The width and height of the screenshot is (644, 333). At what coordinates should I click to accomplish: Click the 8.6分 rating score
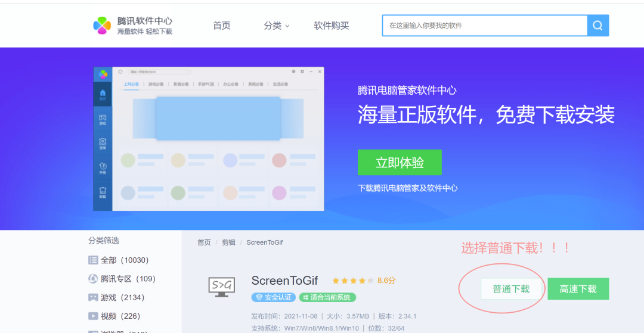(386, 281)
